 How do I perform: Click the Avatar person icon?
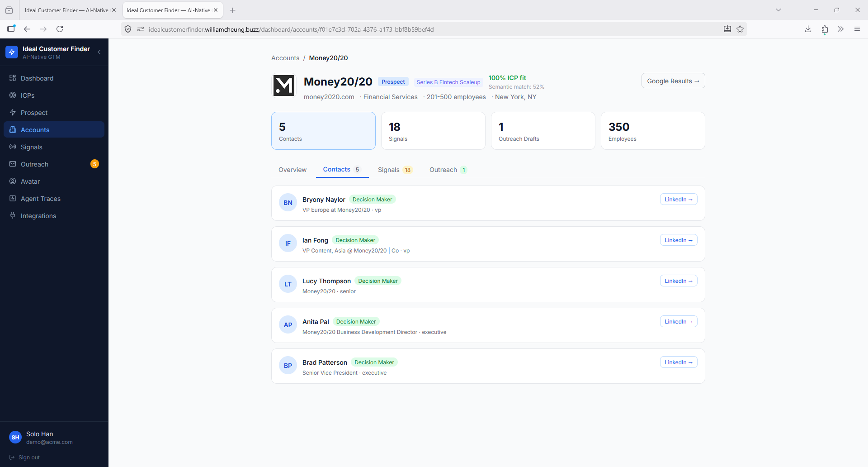click(13, 181)
